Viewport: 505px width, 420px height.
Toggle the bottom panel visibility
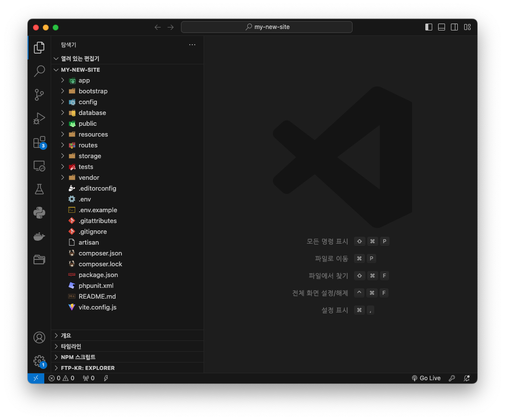442,27
